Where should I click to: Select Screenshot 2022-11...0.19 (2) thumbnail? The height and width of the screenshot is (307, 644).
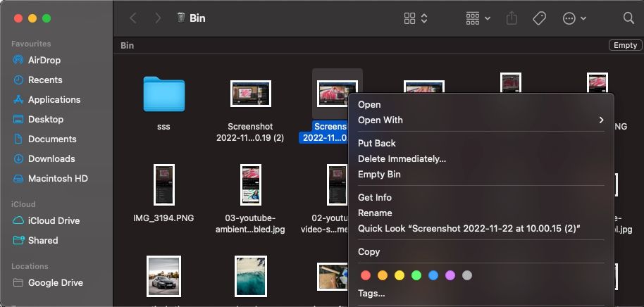[x=251, y=94]
